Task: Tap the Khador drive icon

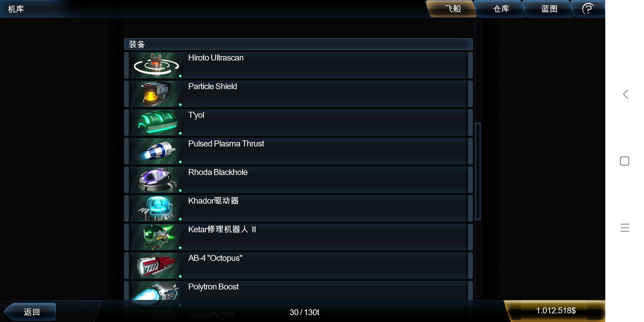Action: 156,208
